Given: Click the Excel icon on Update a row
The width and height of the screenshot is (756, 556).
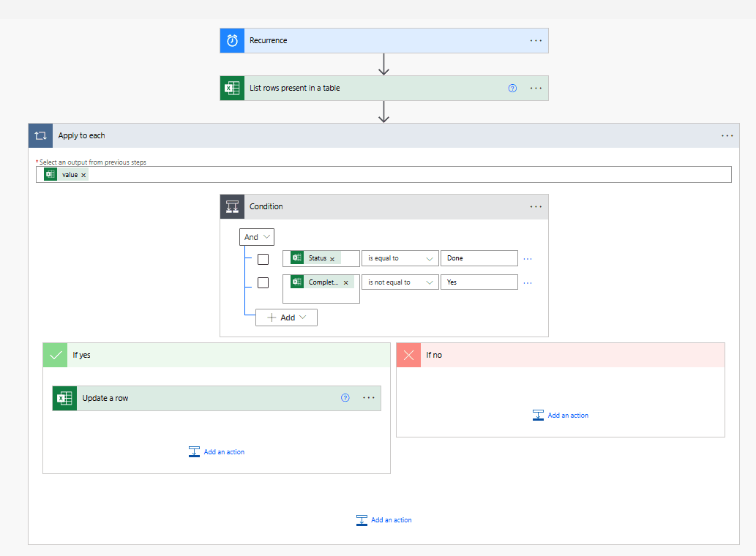Looking at the screenshot, I should click(x=64, y=398).
